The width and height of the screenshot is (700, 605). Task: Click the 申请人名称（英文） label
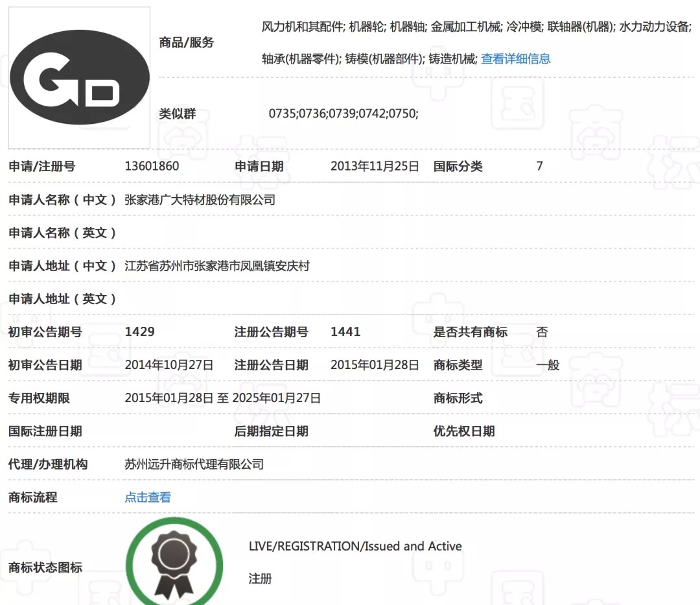pos(62,233)
